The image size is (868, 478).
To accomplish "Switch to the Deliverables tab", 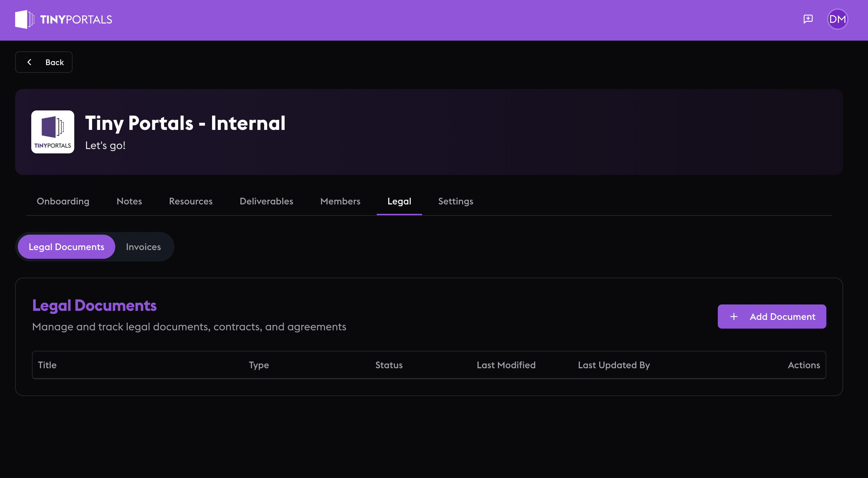I will tap(266, 201).
